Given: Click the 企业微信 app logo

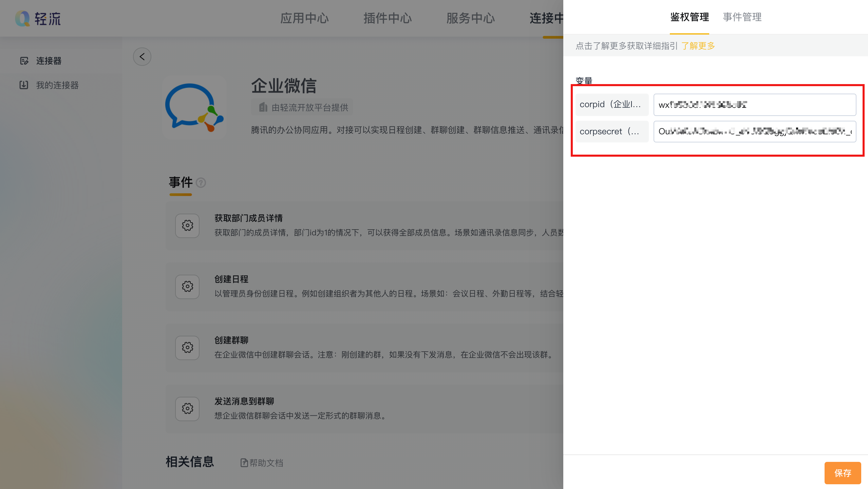Looking at the screenshot, I should tap(194, 107).
